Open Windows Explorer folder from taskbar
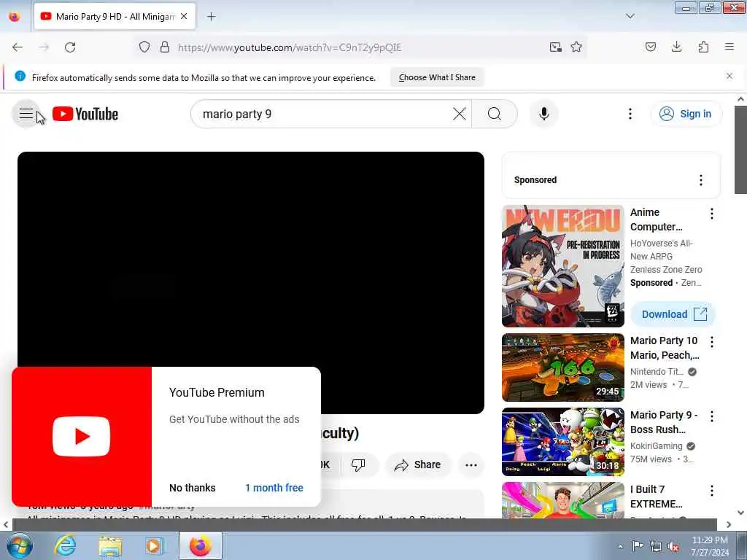 point(110,545)
